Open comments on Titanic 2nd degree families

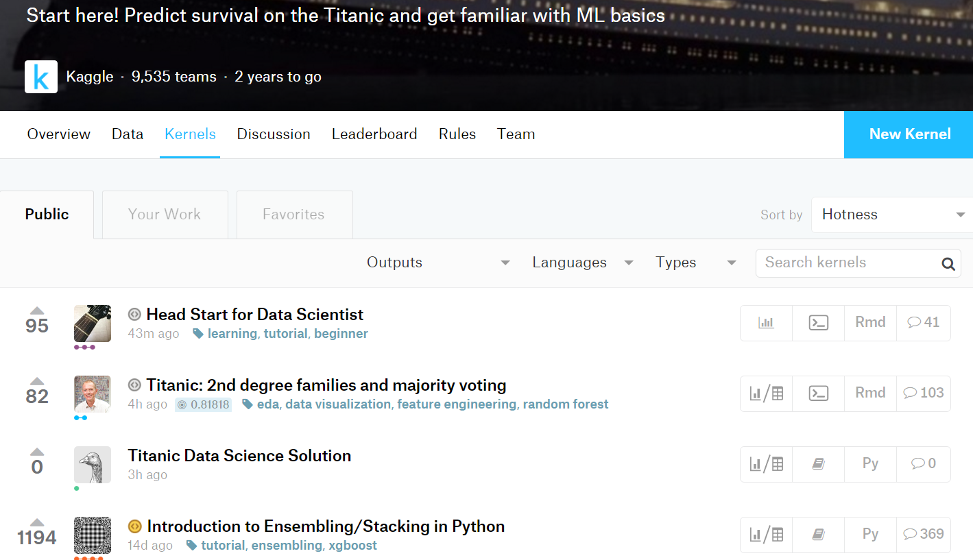[923, 393]
